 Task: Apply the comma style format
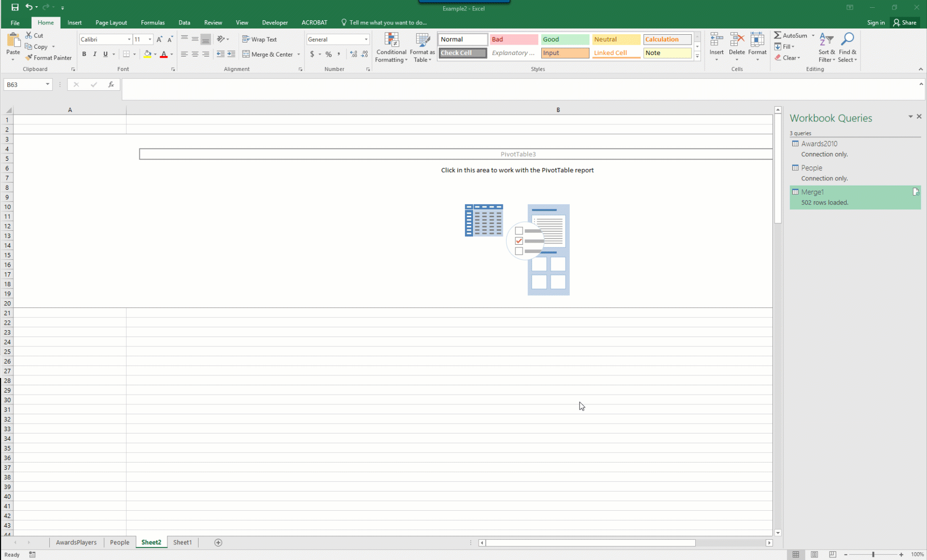[x=339, y=54]
